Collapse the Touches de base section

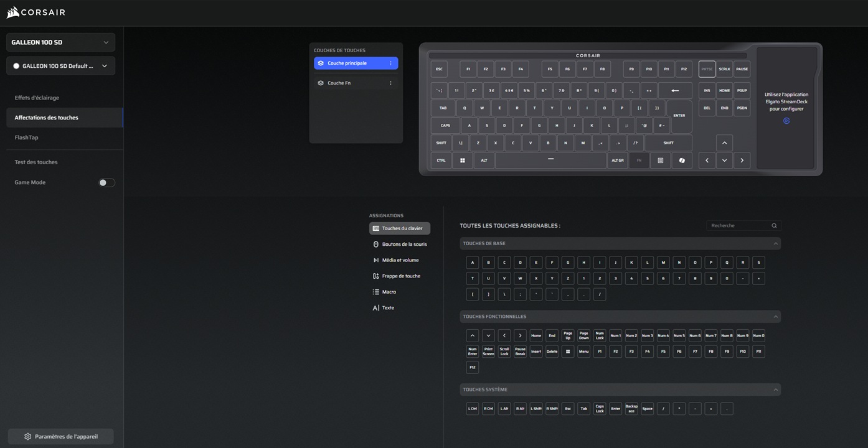pos(775,244)
